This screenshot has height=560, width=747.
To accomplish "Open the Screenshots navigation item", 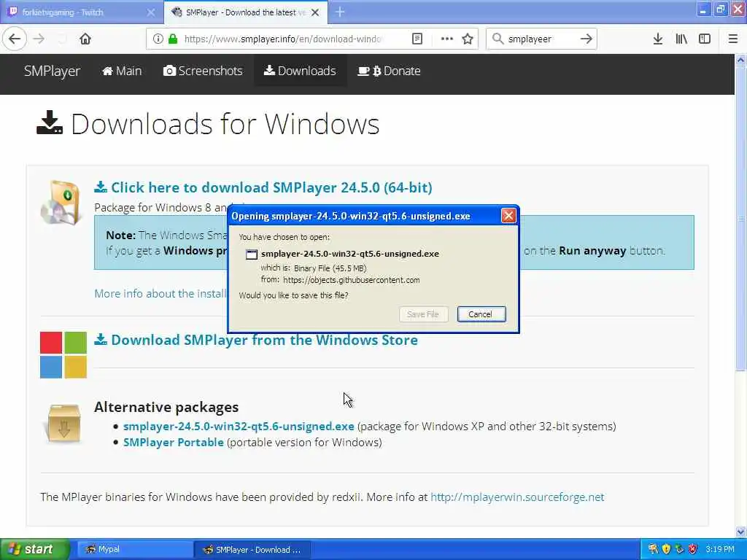I will [203, 71].
